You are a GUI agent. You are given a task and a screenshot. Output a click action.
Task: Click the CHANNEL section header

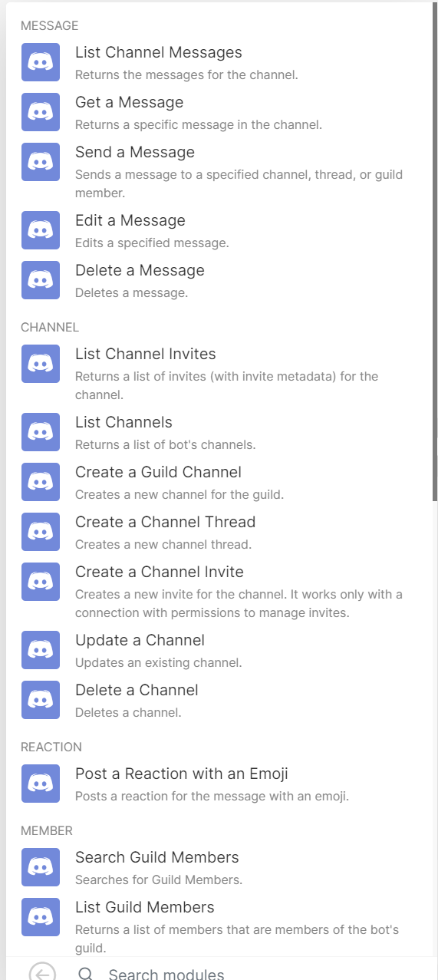pos(50,327)
